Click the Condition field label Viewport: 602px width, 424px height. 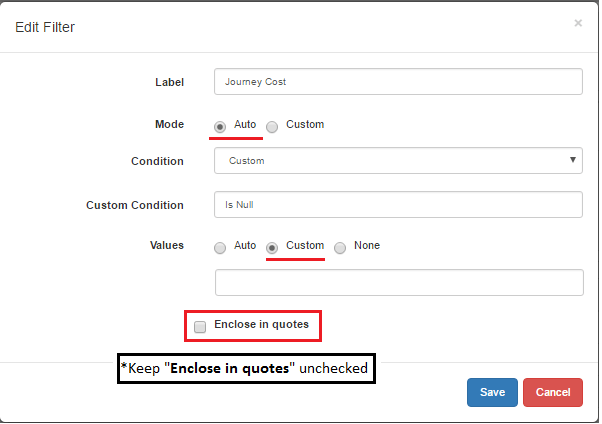[157, 161]
